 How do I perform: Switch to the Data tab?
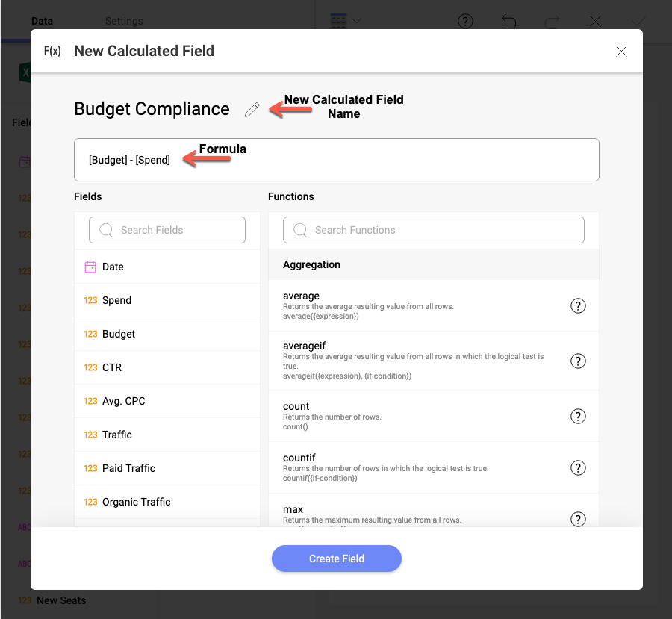tap(42, 21)
